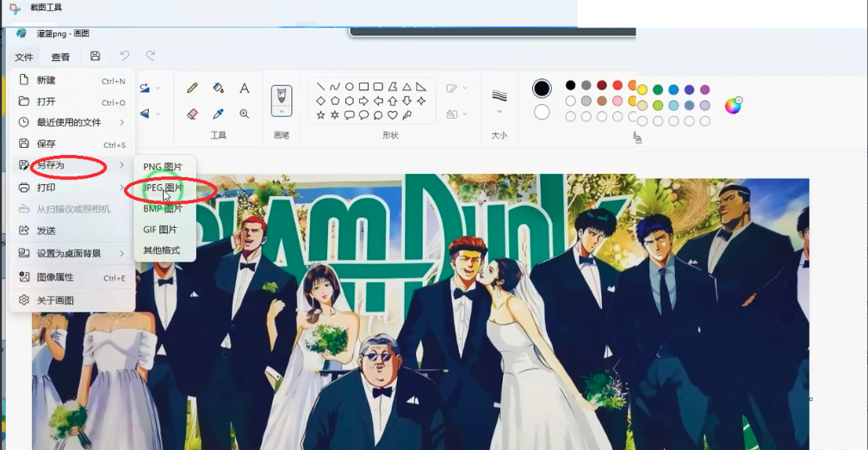Open the Edit colors rainbow wheel
Image resolution: width=868 pixels, height=450 pixels.
pos(733,105)
